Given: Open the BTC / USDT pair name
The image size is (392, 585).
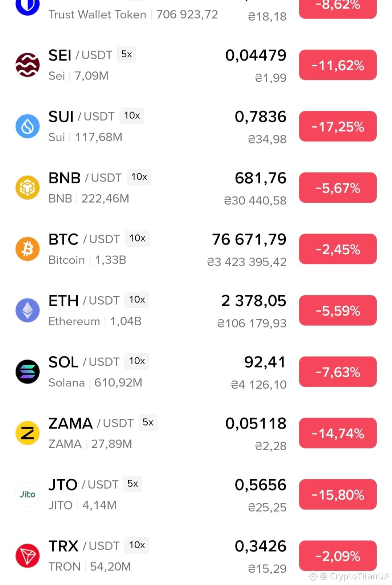Looking at the screenshot, I should pyautogui.click(x=84, y=239).
